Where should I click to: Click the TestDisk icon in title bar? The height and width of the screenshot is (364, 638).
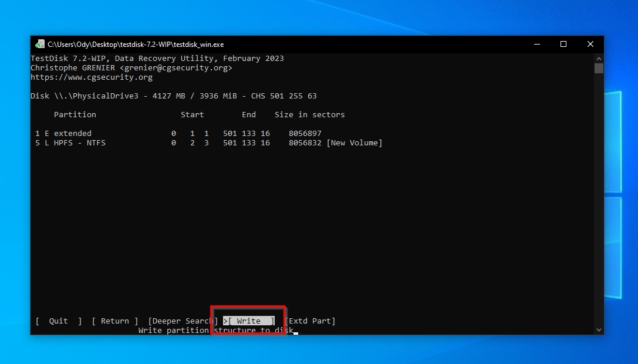[40, 44]
